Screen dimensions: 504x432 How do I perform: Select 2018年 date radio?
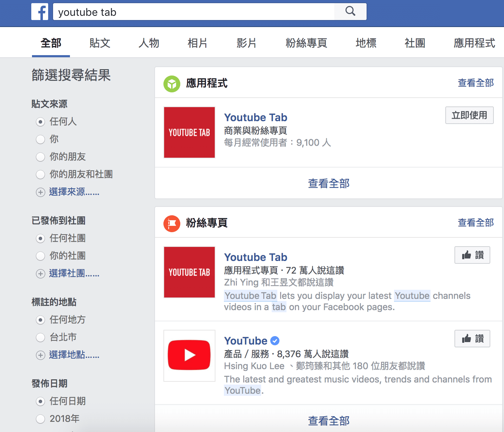(41, 419)
